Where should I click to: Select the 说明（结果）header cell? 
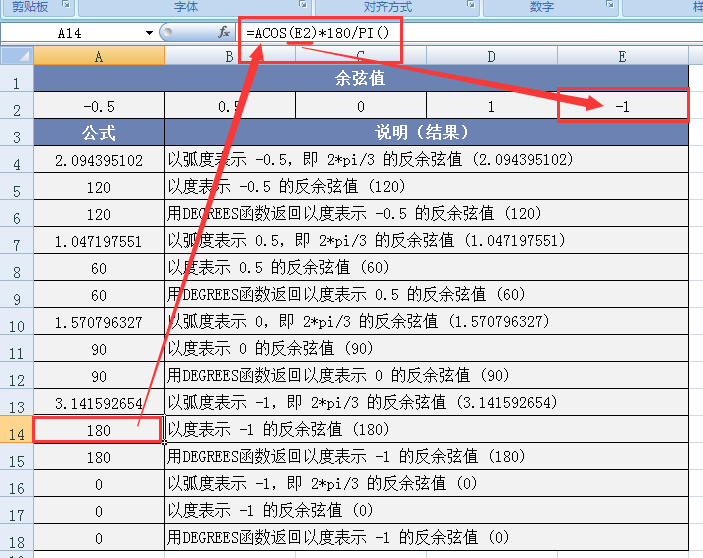coord(426,133)
